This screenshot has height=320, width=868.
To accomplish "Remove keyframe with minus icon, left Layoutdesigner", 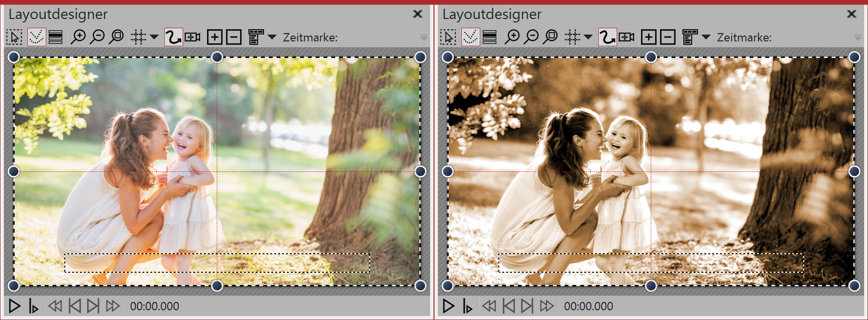I will 234,37.
